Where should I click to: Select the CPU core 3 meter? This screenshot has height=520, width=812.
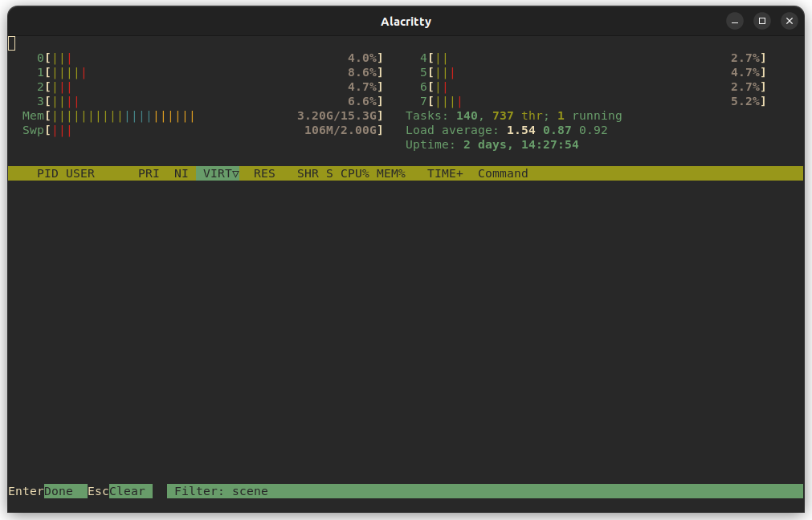click(209, 101)
